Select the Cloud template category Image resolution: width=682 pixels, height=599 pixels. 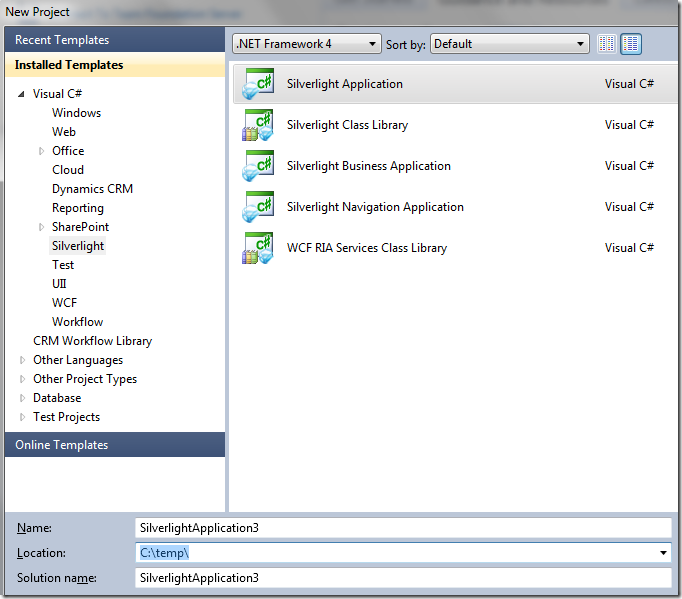click(x=68, y=170)
